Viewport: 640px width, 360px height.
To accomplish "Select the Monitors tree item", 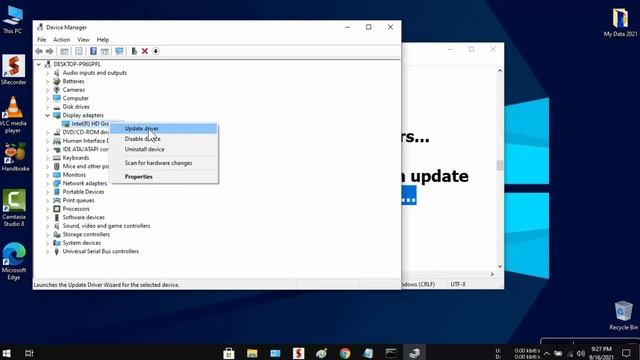I will (x=74, y=175).
